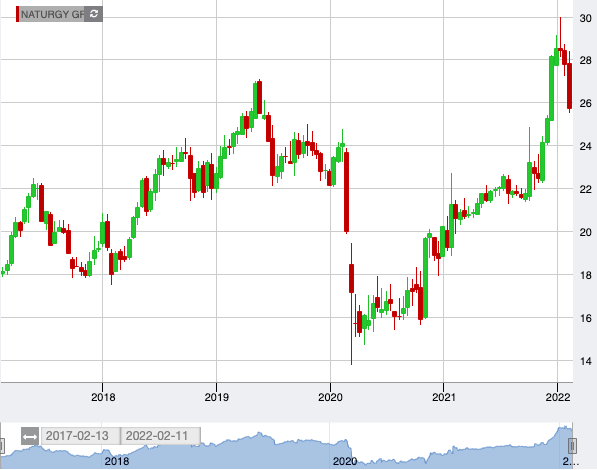Grab the left navigator range handle
Screen dimensions: 597x470
[x=1, y=445]
